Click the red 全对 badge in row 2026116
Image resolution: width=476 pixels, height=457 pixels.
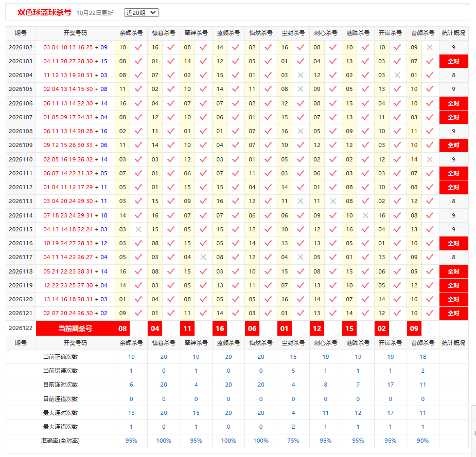coord(453,243)
